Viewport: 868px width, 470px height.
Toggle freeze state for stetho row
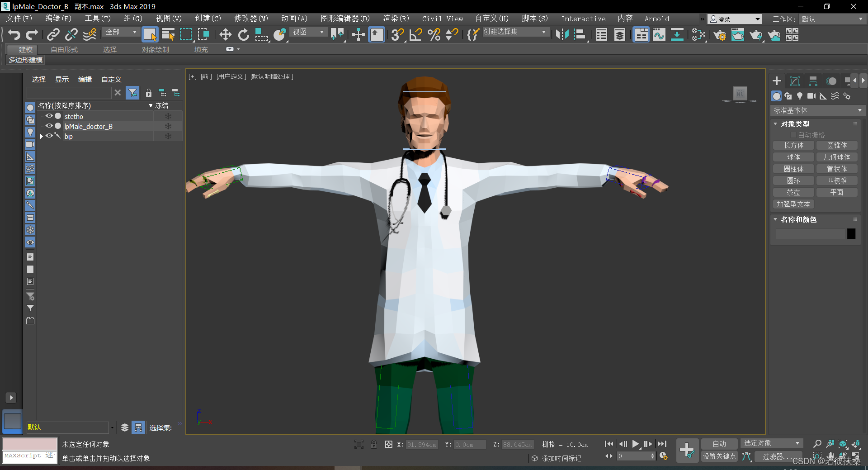click(168, 116)
